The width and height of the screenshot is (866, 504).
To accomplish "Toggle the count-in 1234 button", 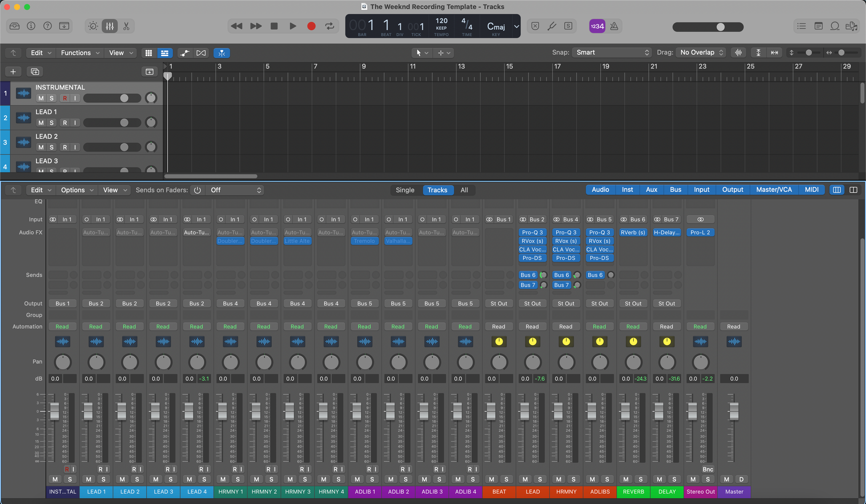I will pyautogui.click(x=597, y=26).
